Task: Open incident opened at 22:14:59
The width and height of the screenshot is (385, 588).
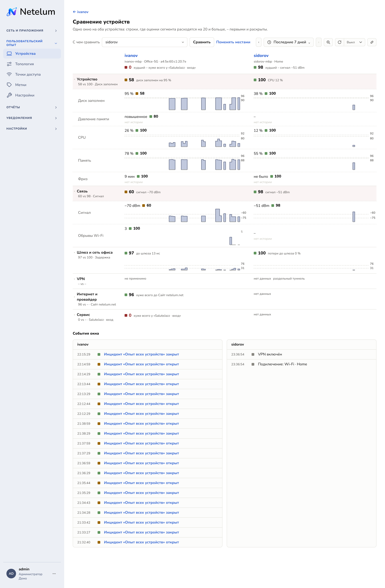Action: pyautogui.click(x=141, y=364)
